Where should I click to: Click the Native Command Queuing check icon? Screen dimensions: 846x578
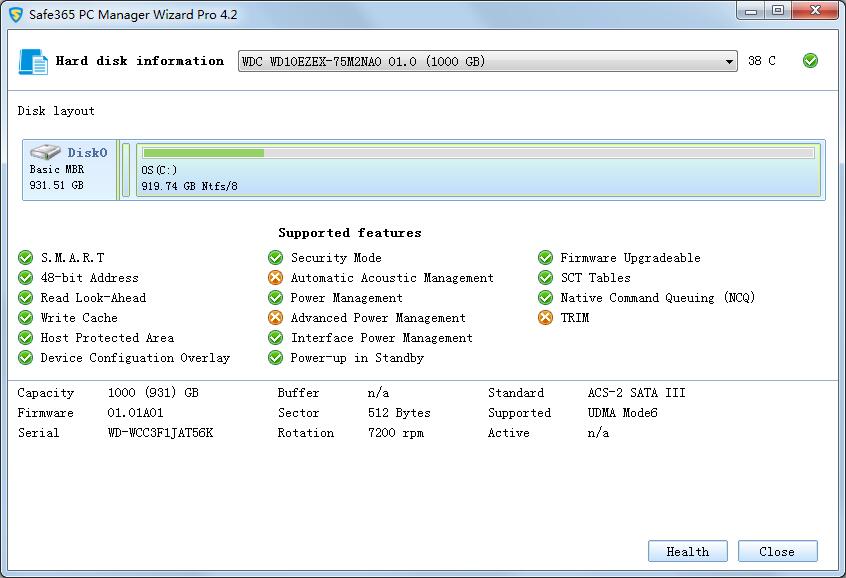[545, 298]
